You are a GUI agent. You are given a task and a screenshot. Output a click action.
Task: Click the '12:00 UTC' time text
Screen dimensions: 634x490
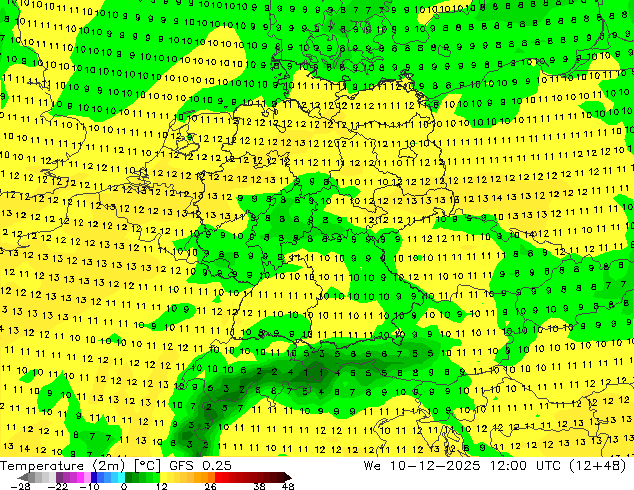525,466
